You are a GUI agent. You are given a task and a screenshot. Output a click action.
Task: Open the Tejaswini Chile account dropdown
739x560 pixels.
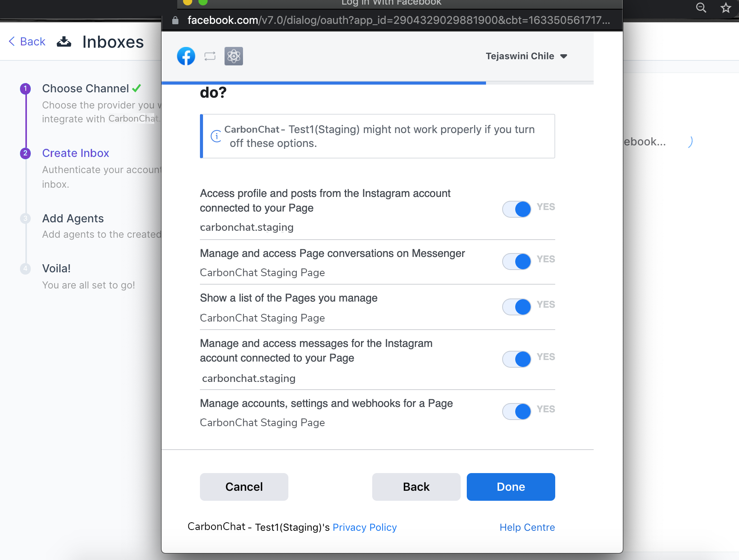(x=526, y=56)
